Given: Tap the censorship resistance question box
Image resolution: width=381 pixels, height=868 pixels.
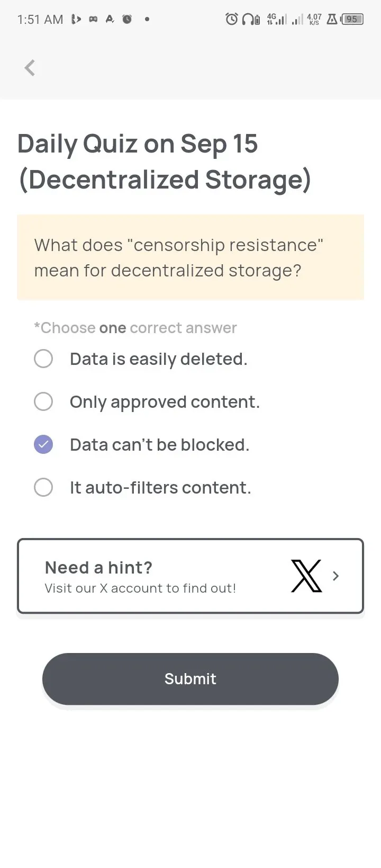Looking at the screenshot, I should click(x=190, y=257).
